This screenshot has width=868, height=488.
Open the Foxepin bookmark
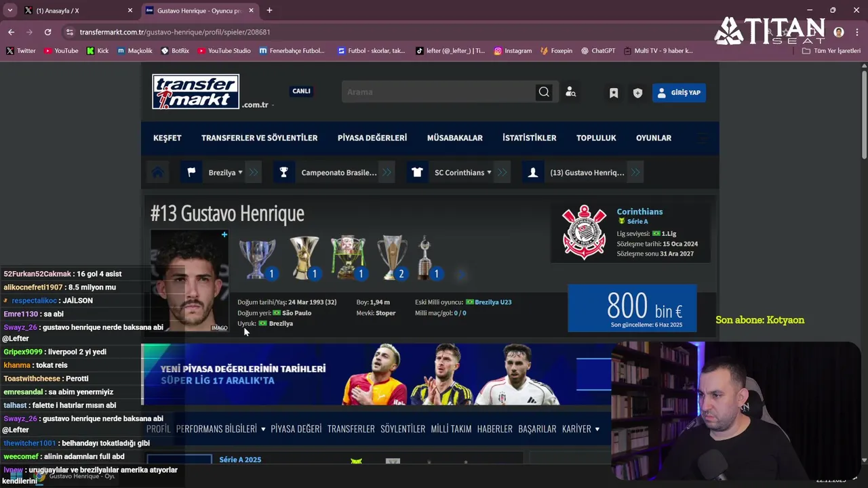coord(556,51)
